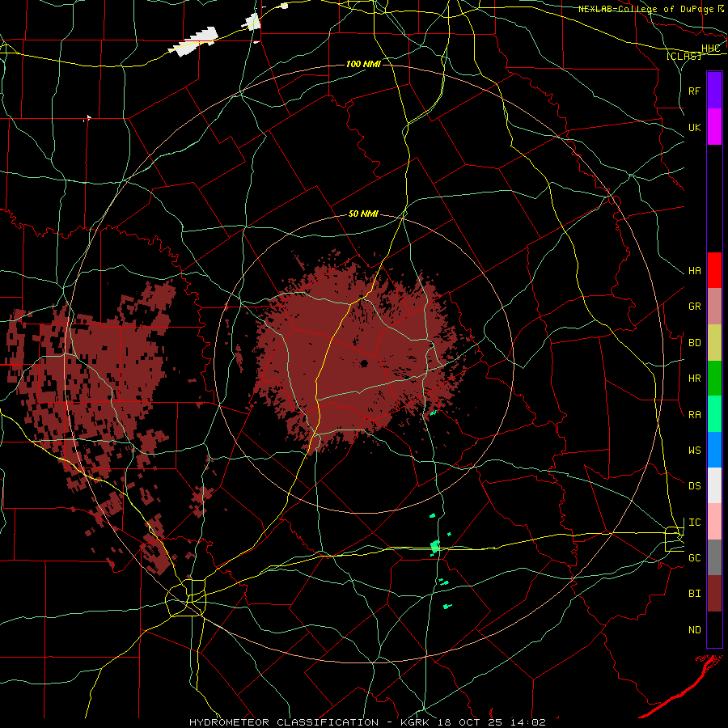Click the ND legend label
This screenshot has height=728, width=728.
tap(694, 630)
